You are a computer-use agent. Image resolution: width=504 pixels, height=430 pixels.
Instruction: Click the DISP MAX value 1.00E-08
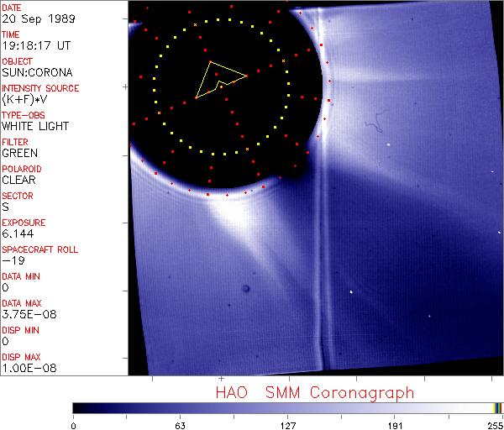(25, 368)
